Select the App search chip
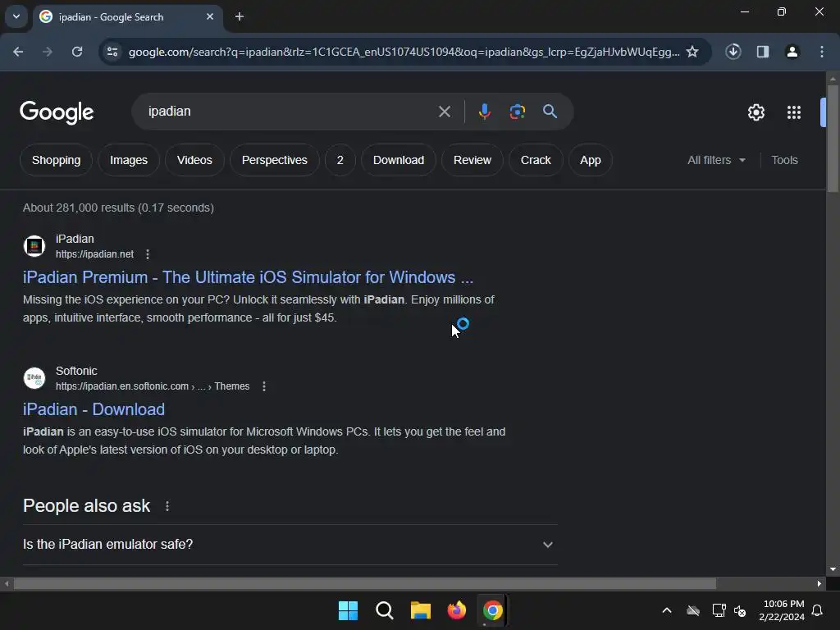The height and width of the screenshot is (630, 840). (x=591, y=160)
